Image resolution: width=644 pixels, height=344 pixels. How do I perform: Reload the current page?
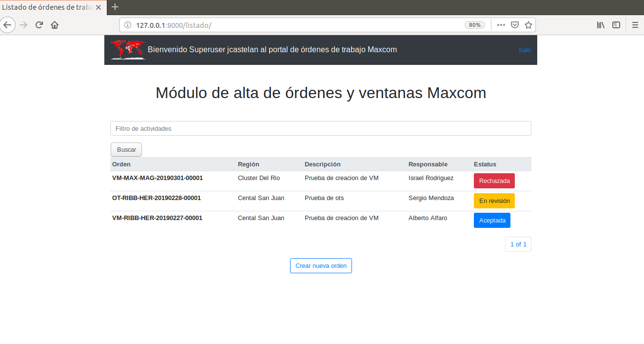click(39, 25)
